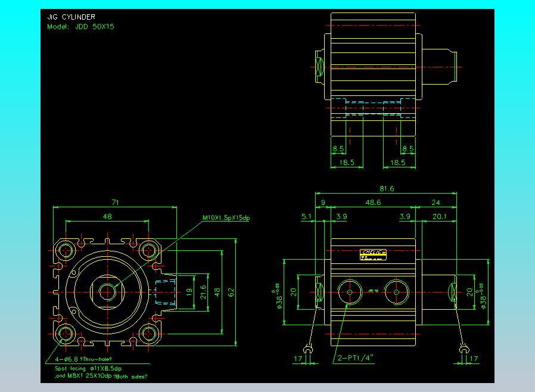Select the 9 dimension next to 48.6
Screen dimensions: 535x392
pyautogui.click(x=323, y=203)
